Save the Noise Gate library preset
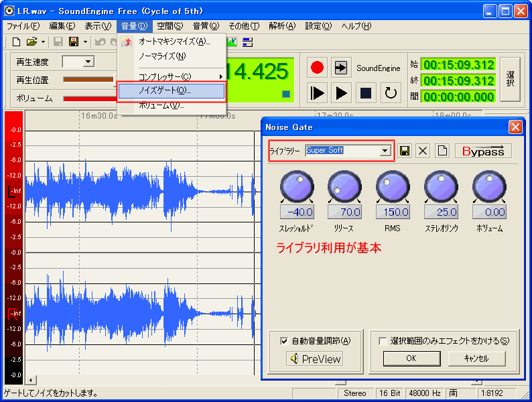Screen dimensions: 532x402 [405, 151]
